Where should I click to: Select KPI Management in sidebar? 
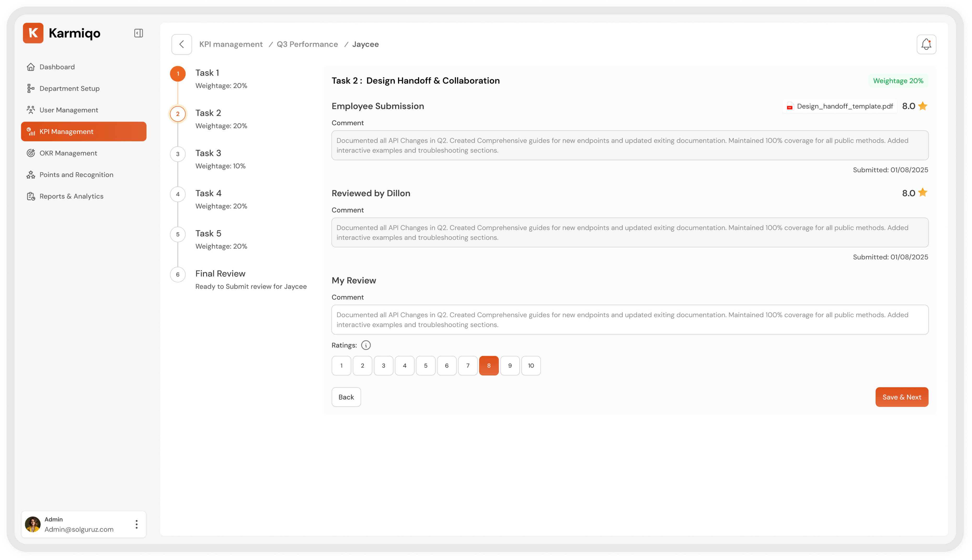click(83, 132)
